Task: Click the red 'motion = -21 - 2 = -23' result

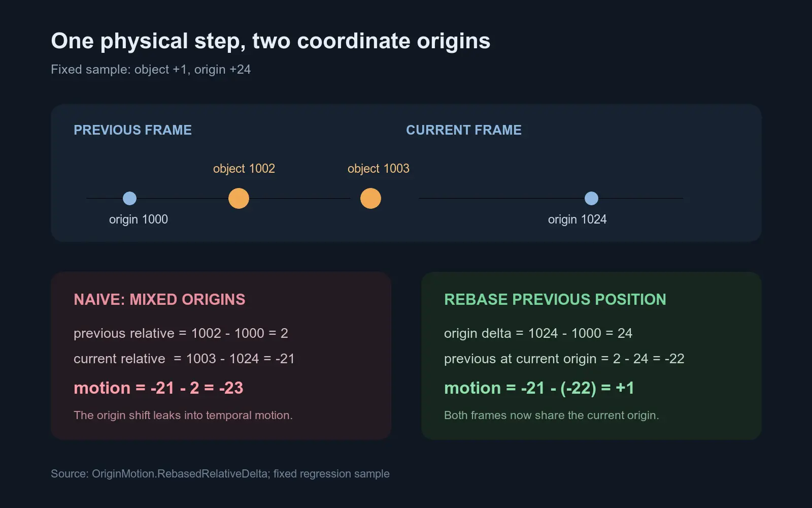Action: pyautogui.click(x=158, y=388)
